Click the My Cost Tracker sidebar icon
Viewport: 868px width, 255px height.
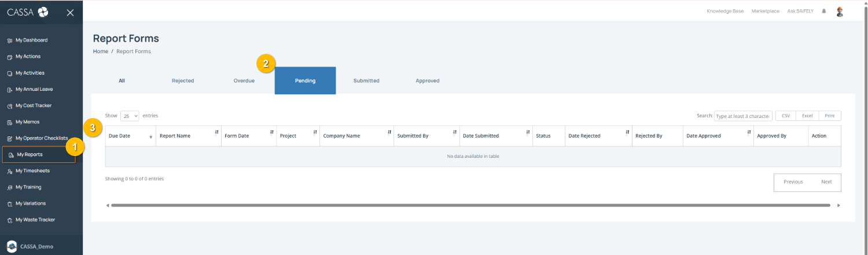click(9, 106)
